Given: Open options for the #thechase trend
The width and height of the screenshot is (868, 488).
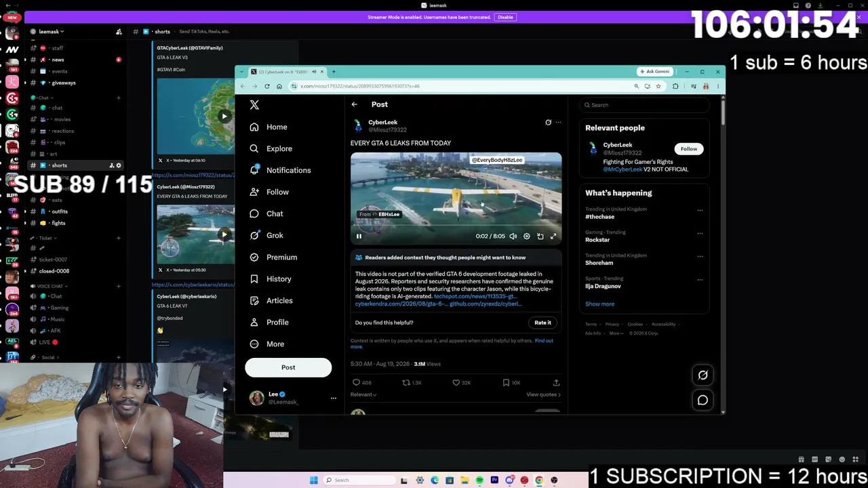Looking at the screenshot, I should pyautogui.click(x=700, y=211).
